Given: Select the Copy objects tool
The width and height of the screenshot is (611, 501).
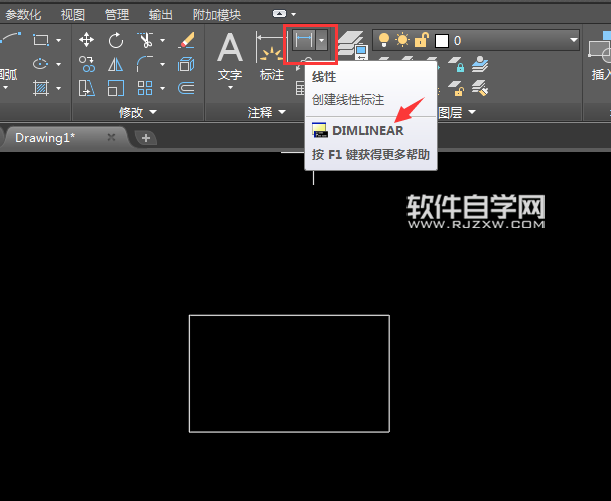Looking at the screenshot, I should (x=87, y=64).
